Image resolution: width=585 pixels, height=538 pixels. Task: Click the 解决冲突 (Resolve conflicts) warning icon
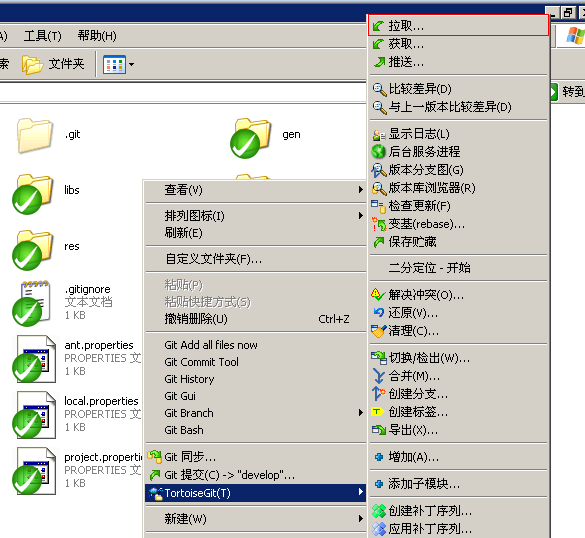(378, 295)
